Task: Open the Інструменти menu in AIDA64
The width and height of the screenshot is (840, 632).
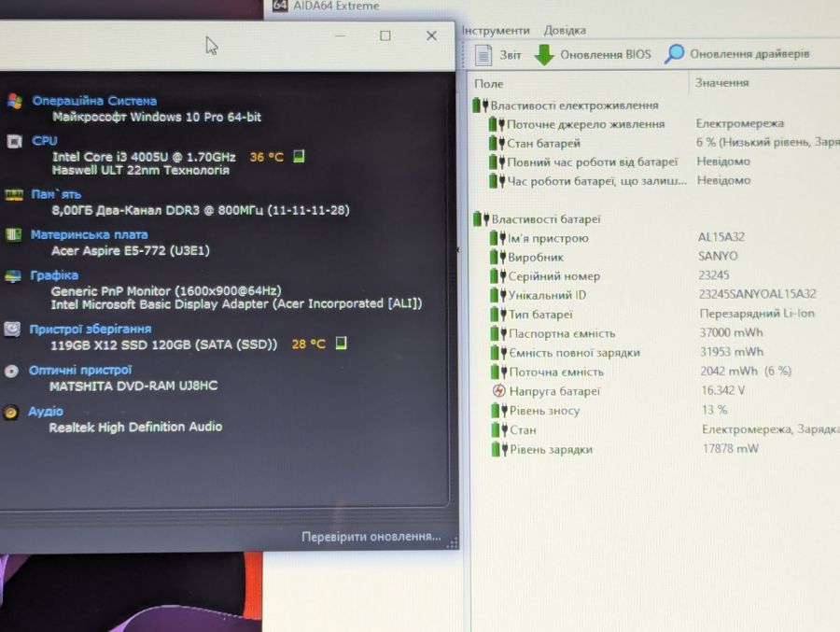Action: point(497,31)
